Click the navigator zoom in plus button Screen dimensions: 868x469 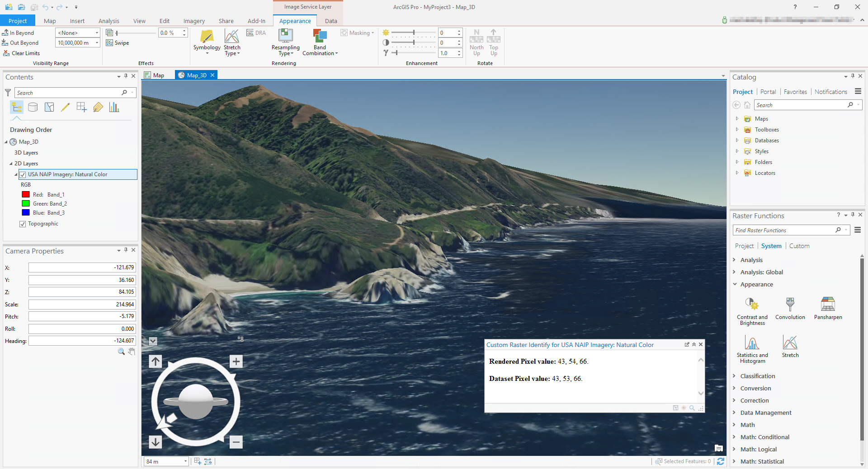pos(236,361)
